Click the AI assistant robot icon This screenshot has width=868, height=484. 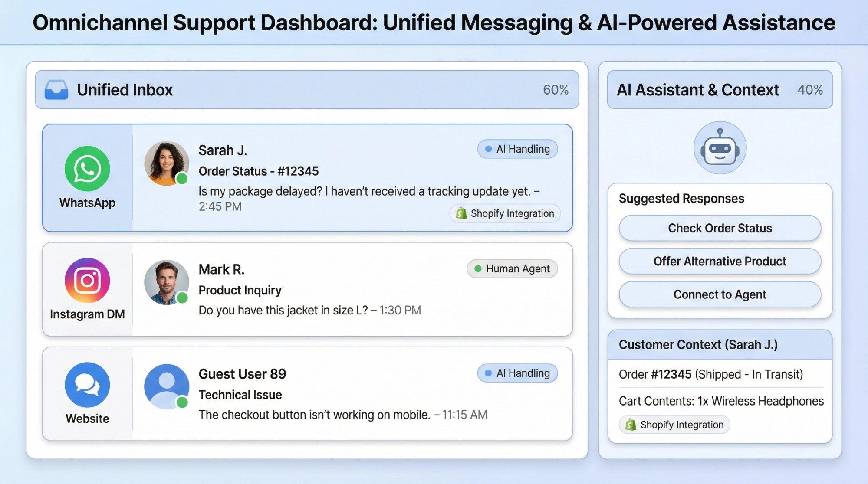[720, 148]
